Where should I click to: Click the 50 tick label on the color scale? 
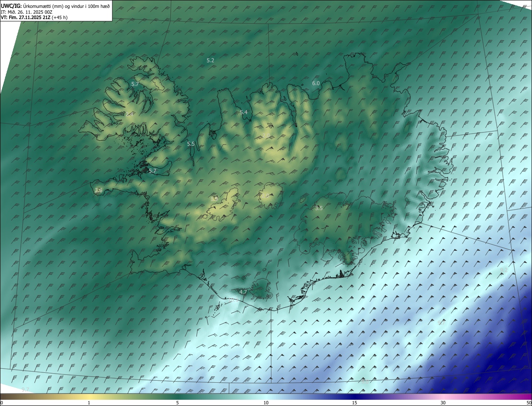point(529,403)
